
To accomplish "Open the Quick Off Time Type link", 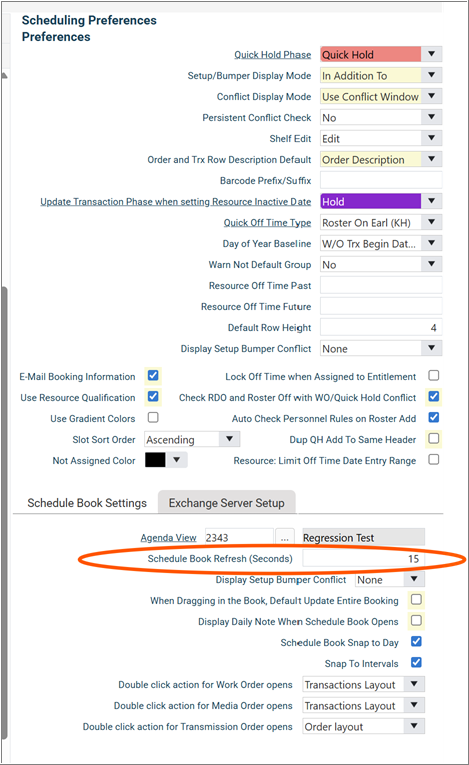I will click(267, 222).
